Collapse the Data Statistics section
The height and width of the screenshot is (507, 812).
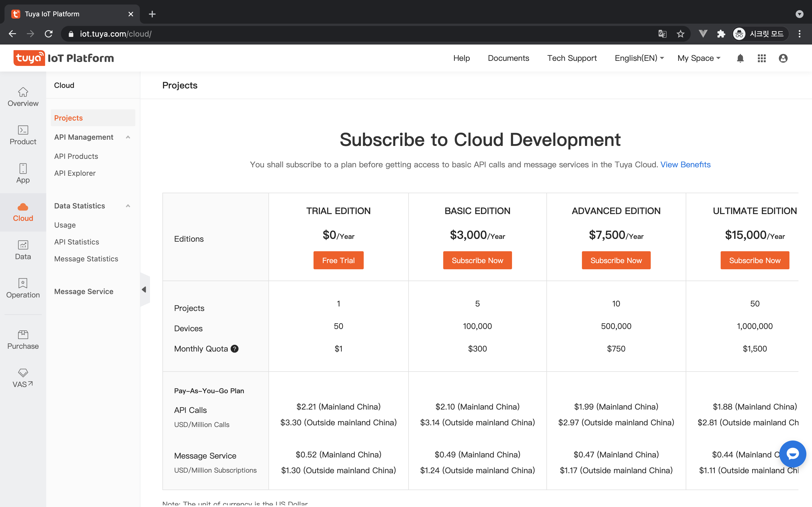click(128, 206)
